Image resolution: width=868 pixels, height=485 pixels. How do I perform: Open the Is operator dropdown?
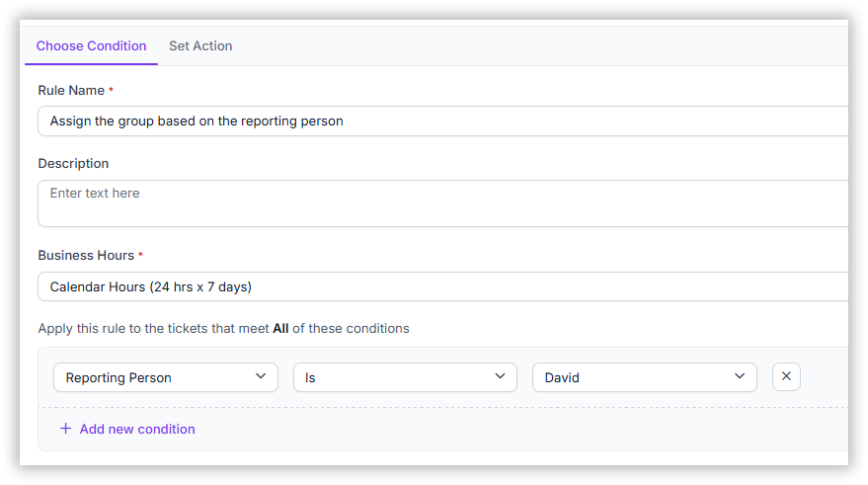[x=405, y=377]
